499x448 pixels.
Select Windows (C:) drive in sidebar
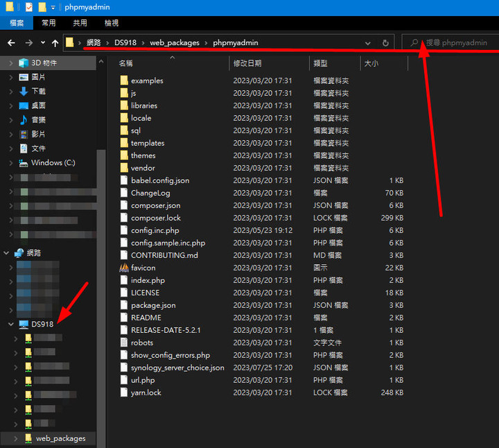(x=53, y=163)
